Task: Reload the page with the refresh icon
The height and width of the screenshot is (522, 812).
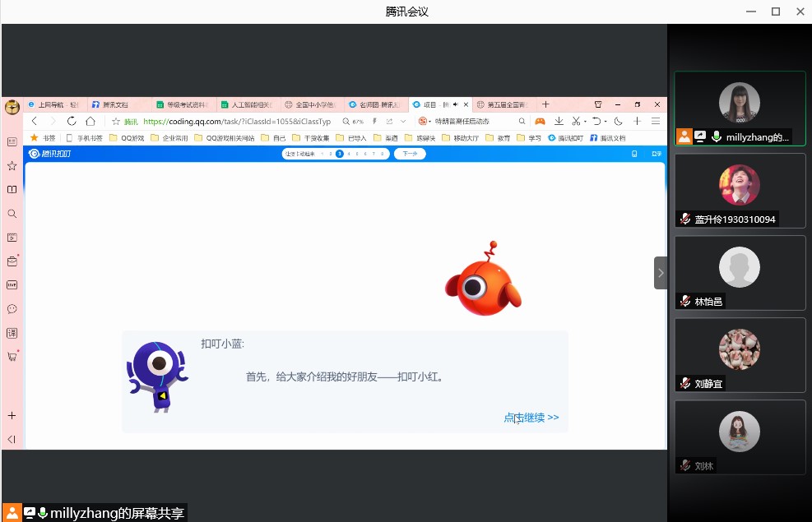Action: pyautogui.click(x=72, y=121)
